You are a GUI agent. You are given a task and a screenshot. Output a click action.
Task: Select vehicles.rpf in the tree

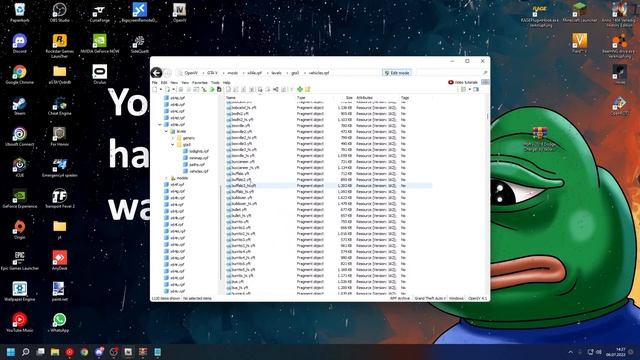pyautogui.click(x=196, y=171)
